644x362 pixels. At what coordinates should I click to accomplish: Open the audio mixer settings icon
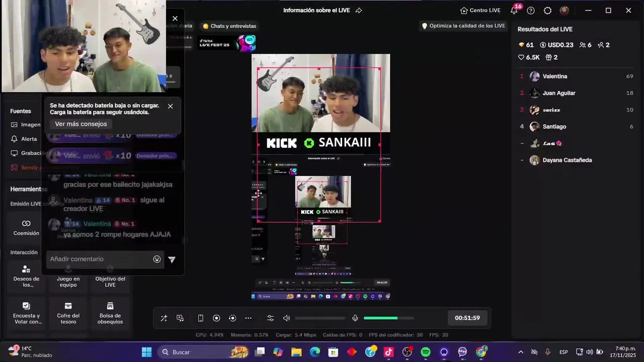(x=270, y=318)
